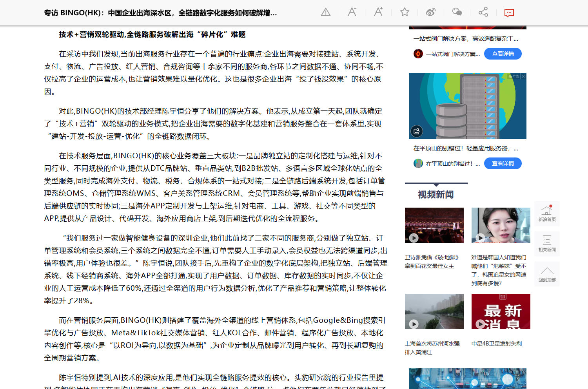
Task: Click 查看详情 for 阀门解决方案 ad
Action: tap(503, 54)
